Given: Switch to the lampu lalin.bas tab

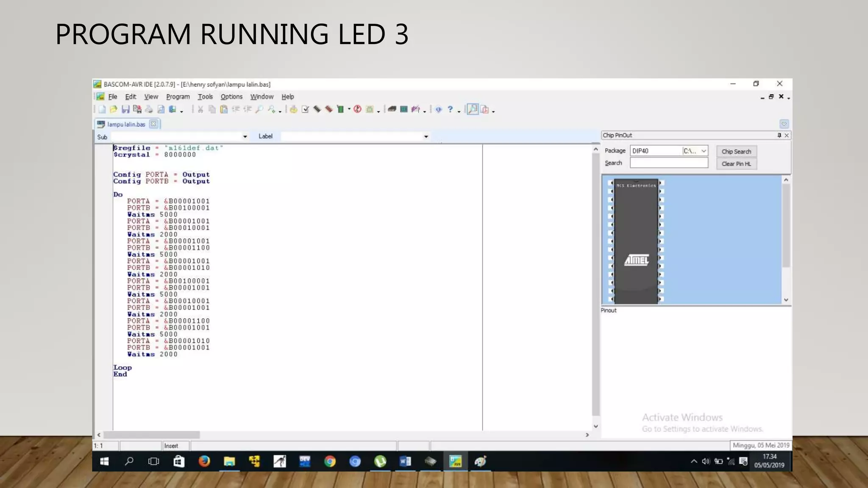Looking at the screenshot, I should pyautogui.click(x=126, y=124).
